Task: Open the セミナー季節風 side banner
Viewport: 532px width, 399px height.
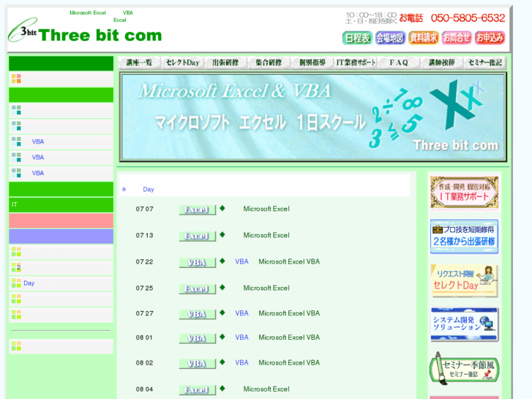Action: [464, 368]
